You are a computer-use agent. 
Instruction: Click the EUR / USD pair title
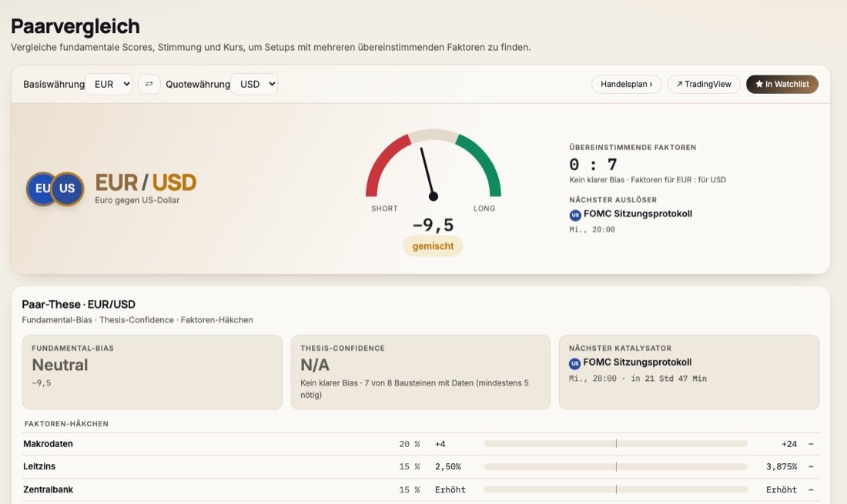point(146,182)
